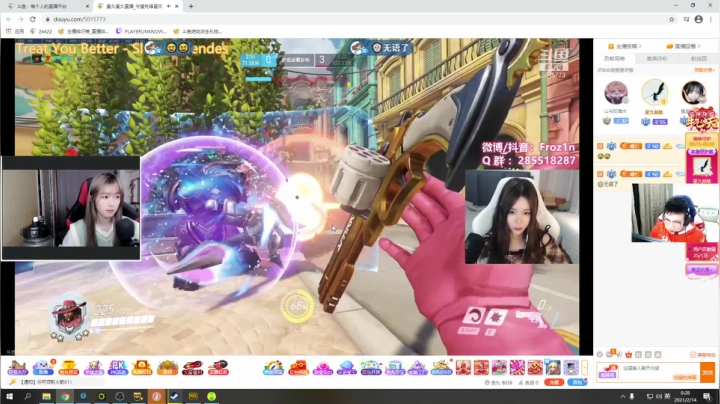Open the Chrome three-dot menu
This screenshot has width=720, height=404.
pyautogui.click(x=711, y=19)
